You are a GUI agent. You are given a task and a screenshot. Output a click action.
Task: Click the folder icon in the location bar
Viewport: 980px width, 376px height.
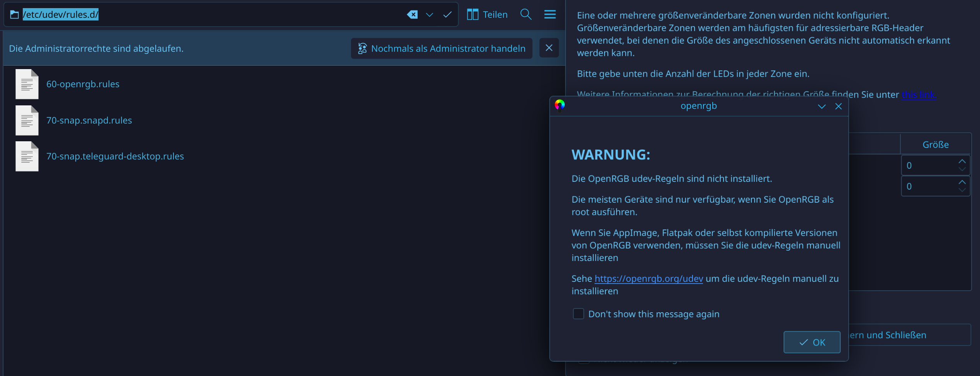point(14,15)
